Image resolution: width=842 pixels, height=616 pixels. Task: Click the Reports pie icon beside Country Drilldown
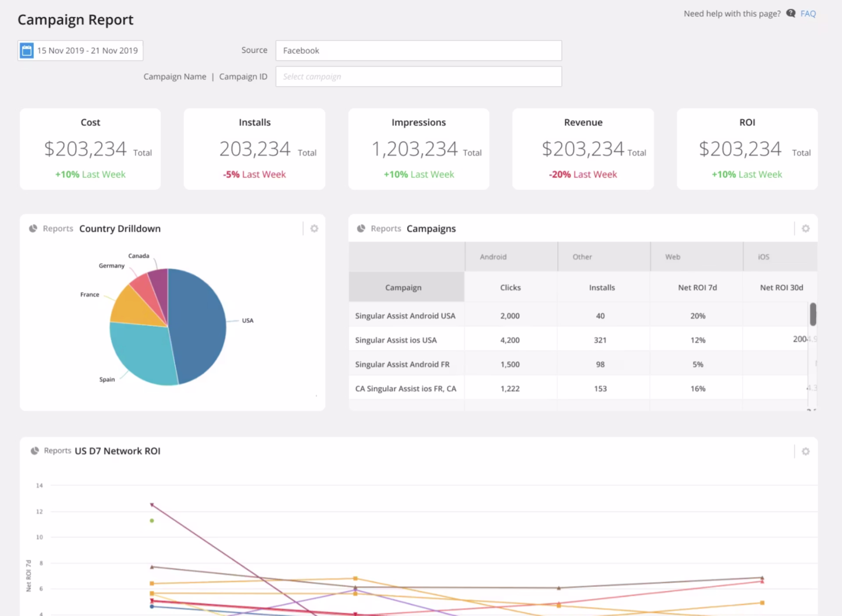tap(33, 228)
